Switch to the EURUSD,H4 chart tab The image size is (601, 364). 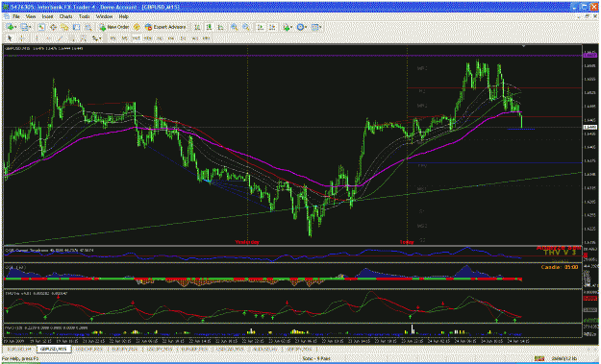(x=19, y=349)
